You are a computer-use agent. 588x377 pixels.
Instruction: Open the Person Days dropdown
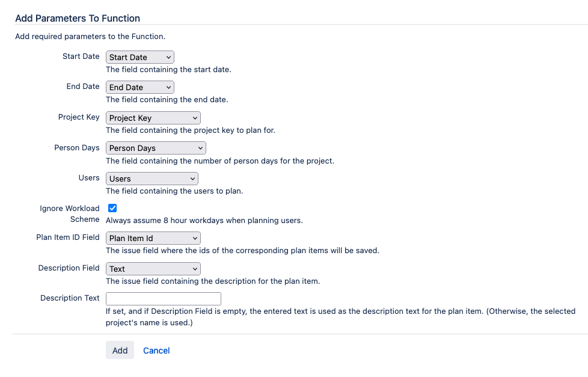(x=156, y=148)
